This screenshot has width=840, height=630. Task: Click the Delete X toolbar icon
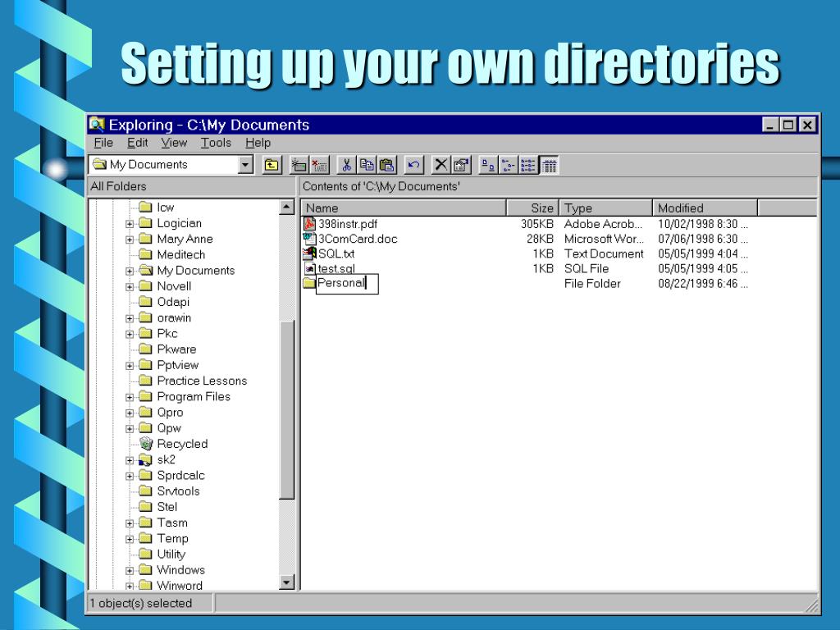point(441,165)
